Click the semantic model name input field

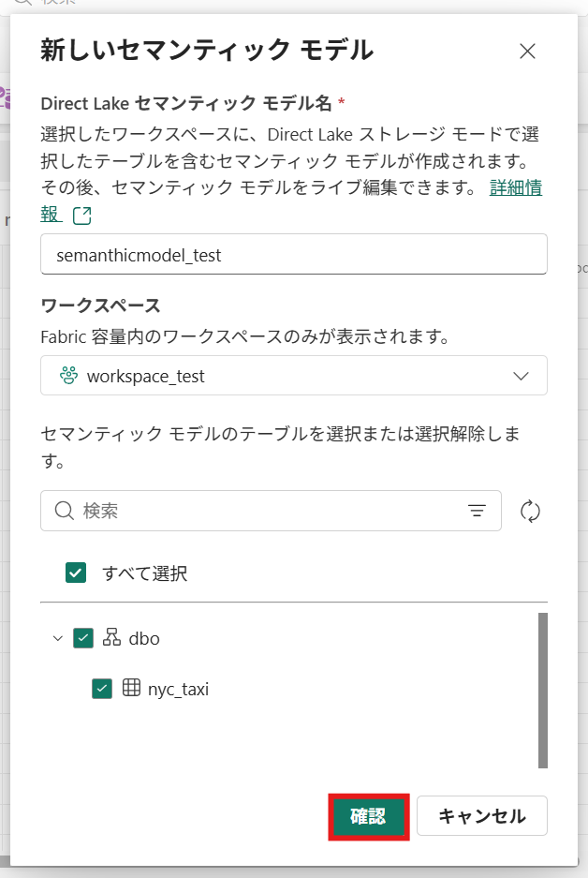(x=294, y=254)
